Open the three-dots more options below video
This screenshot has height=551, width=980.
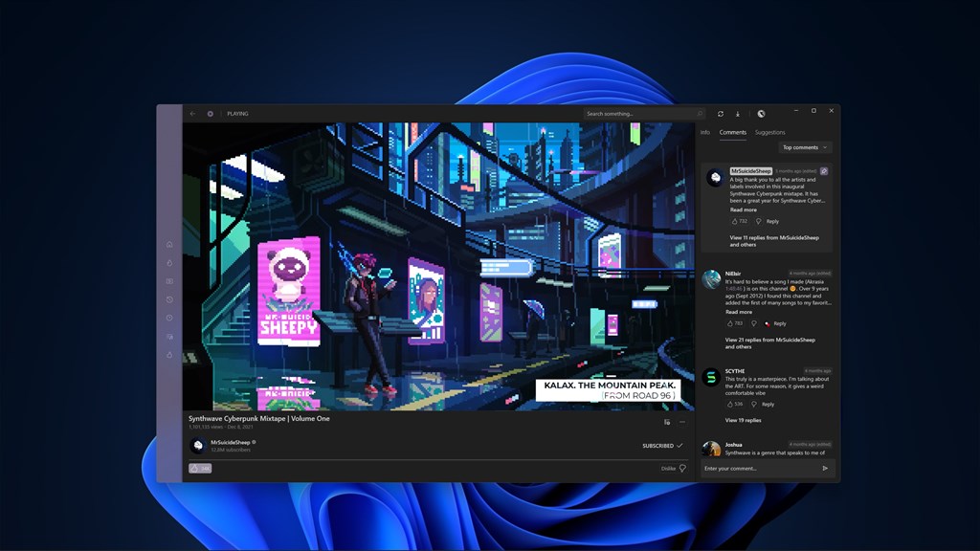(x=681, y=422)
